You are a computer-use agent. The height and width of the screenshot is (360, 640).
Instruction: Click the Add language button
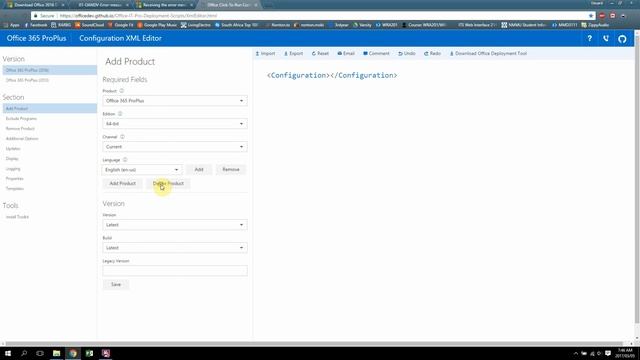click(x=199, y=169)
